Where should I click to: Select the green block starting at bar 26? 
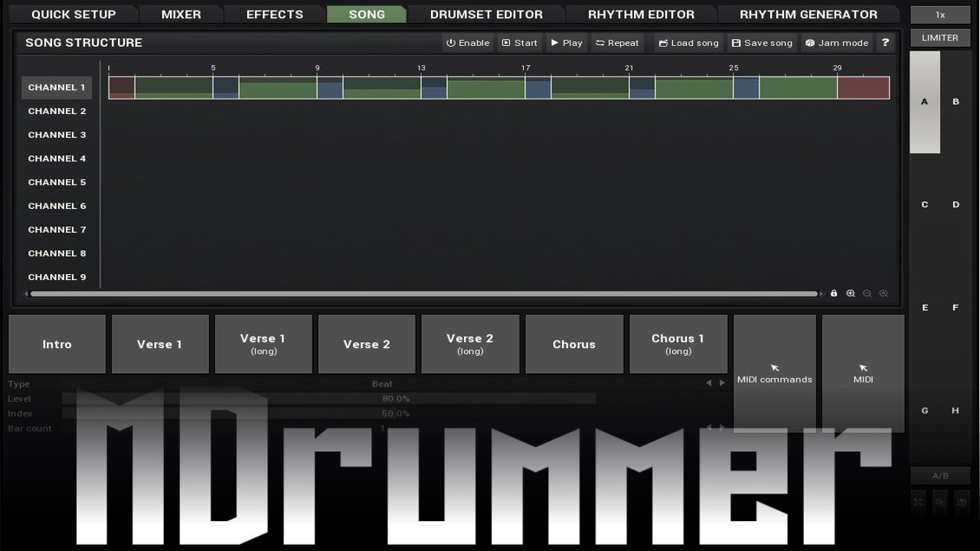799,87
